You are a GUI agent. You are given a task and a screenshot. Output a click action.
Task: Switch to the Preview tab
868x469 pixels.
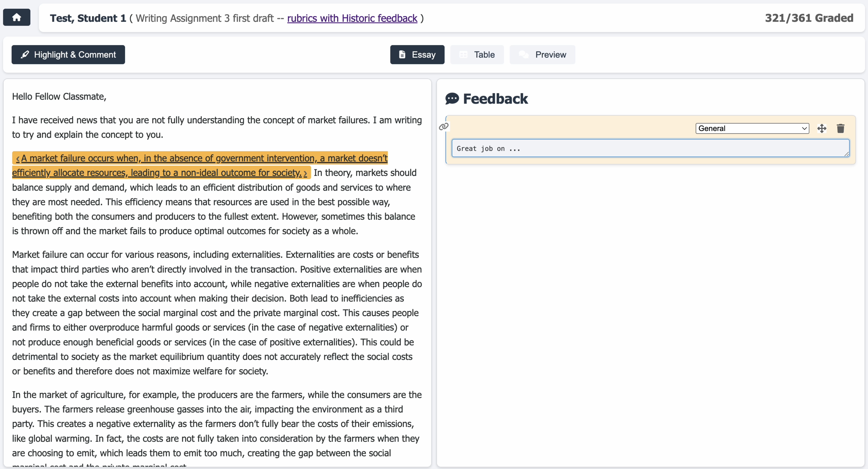point(542,55)
